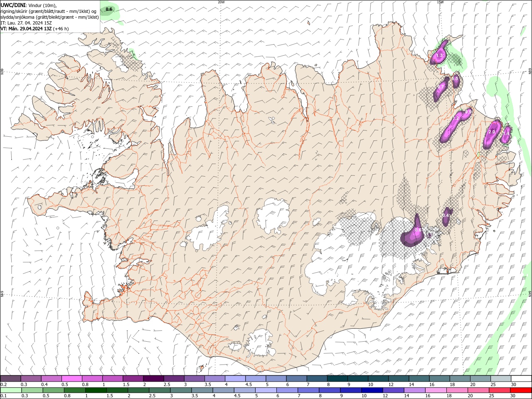This screenshot has height=399, width=532.
Task: Click the 0.9 snowfall label in East Iceland
Action: [x=468, y=112]
